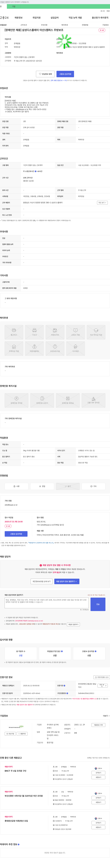Click the D-43 badge beside job title
The height and width of the screenshot is (868, 110).
[102, 30]
